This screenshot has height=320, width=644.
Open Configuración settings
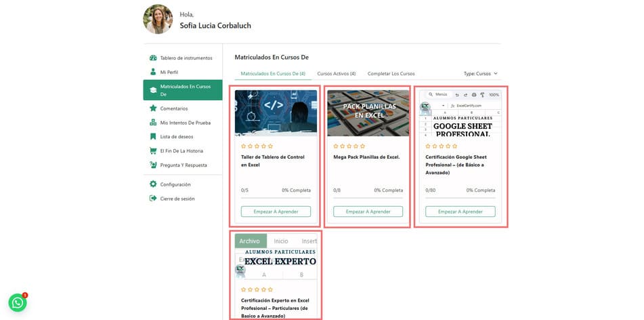(183, 184)
